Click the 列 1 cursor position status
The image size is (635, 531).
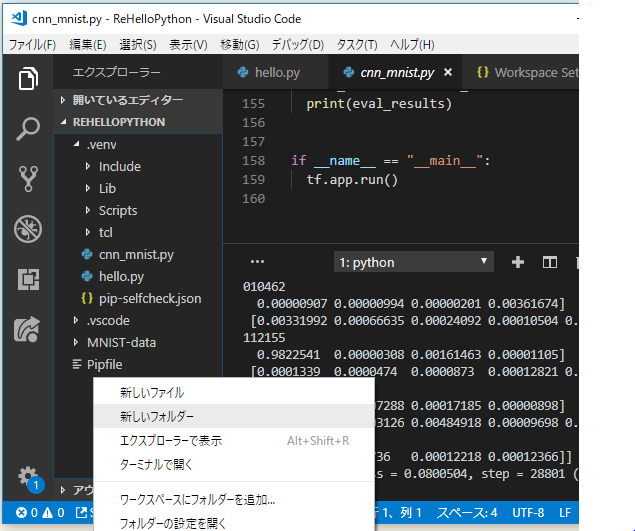point(411,513)
